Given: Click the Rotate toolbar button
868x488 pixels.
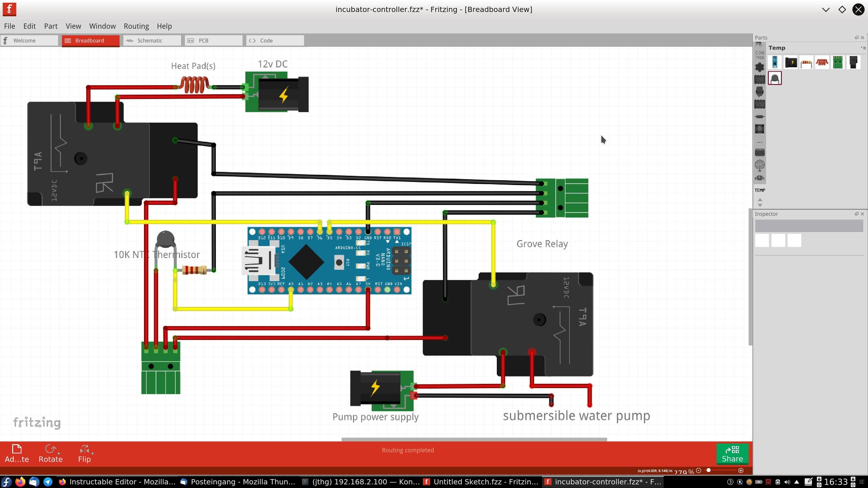Looking at the screenshot, I should click(51, 453).
